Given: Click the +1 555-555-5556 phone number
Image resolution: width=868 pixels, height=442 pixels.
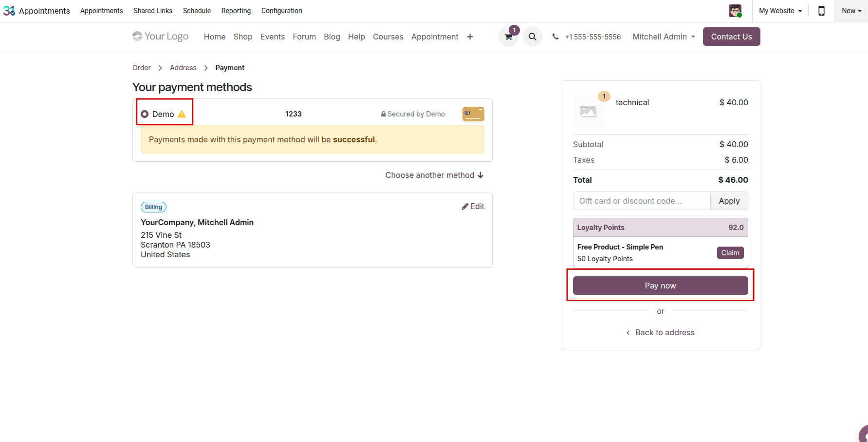Looking at the screenshot, I should tap(592, 37).
